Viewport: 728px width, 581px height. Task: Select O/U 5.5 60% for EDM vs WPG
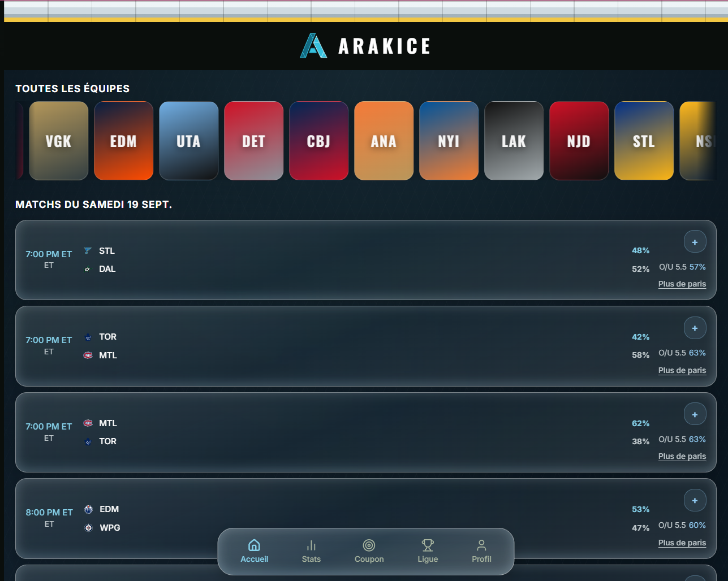pos(682,525)
